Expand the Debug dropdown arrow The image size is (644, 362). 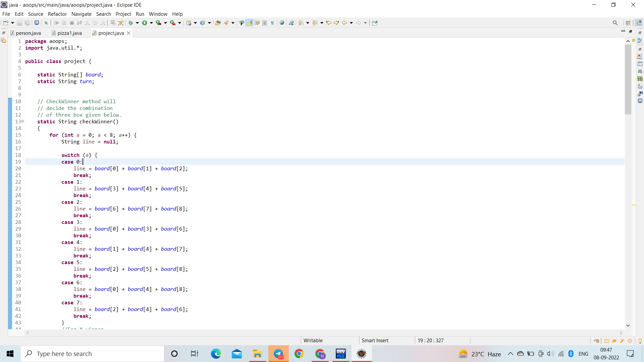click(137, 23)
